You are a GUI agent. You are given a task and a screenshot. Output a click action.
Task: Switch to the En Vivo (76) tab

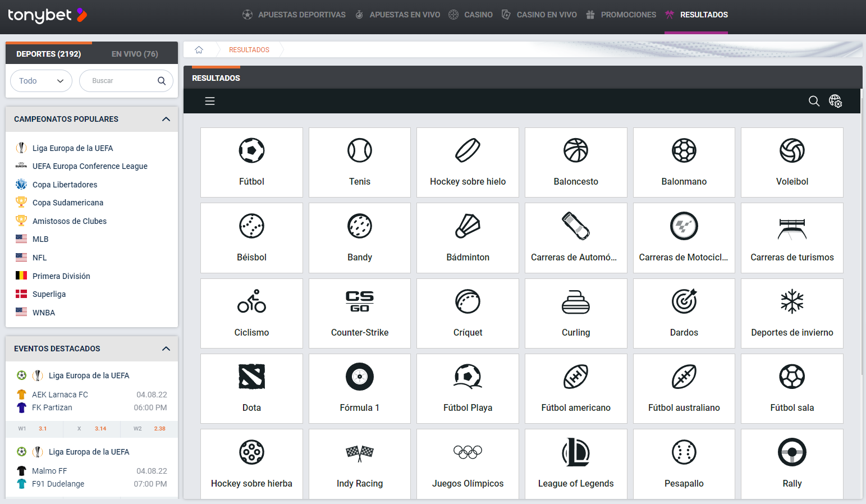135,54
